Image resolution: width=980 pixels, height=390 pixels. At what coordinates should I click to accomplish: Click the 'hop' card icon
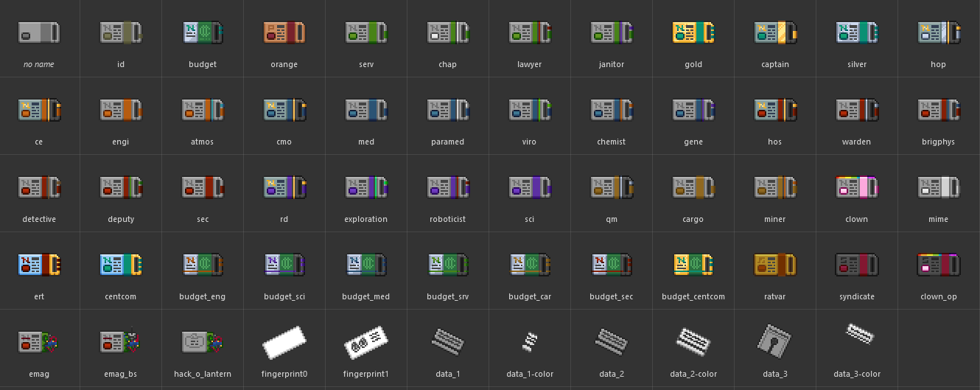pos(939,32)
